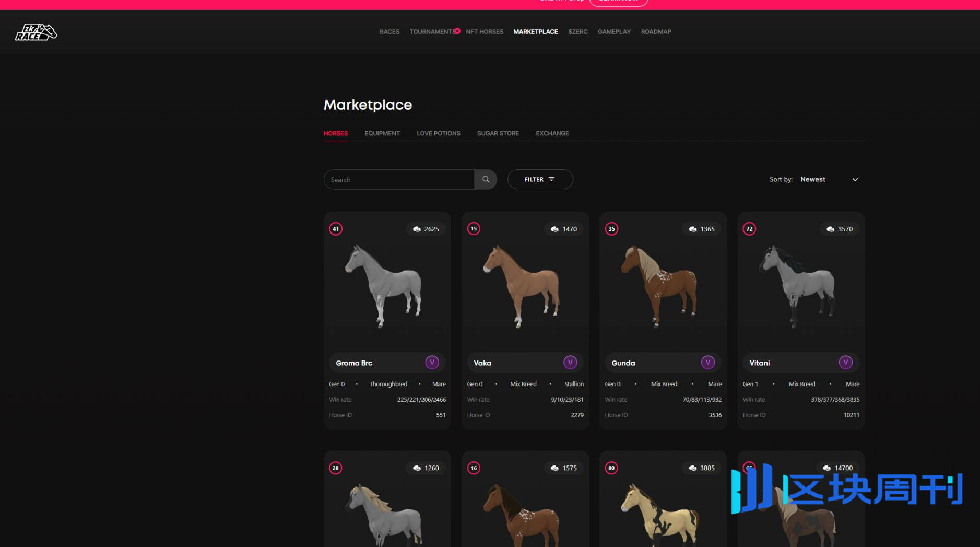Click the ZK Race logo
This screenshot has height=547, width=980.
point(36,32)
